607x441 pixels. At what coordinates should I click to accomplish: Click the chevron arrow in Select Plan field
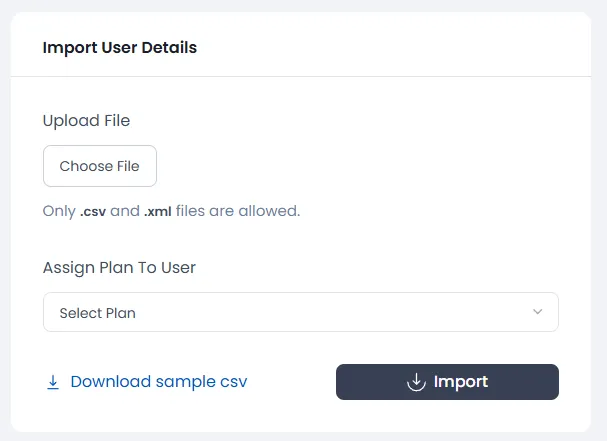click(x=538, y=312)
